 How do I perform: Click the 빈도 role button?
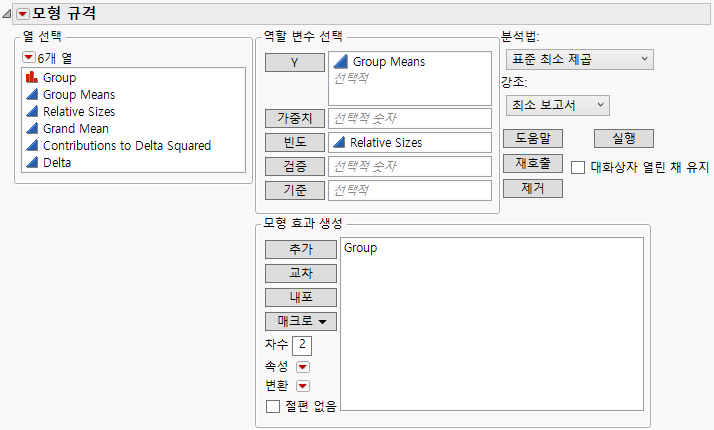coord(295,143)
